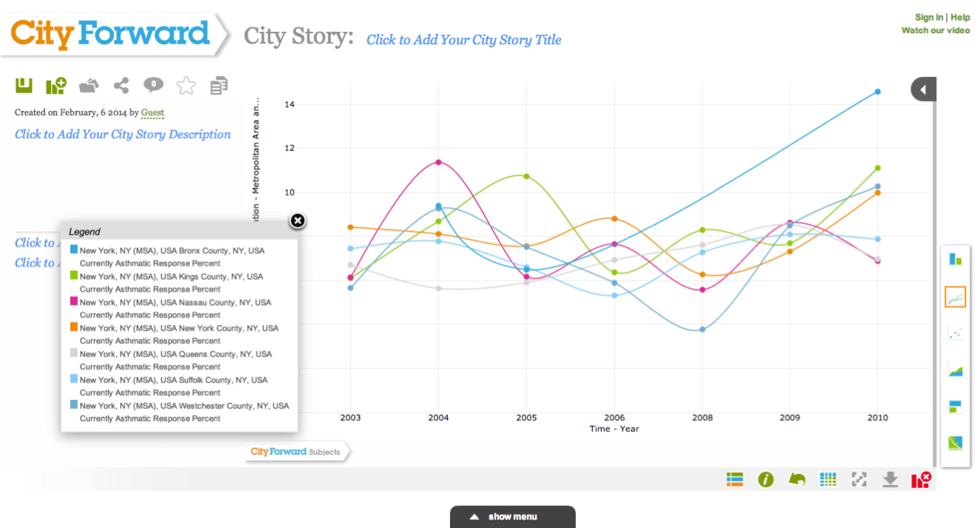This screenshot has height=528, width=980.
Task: Open the data table grid view
Action: (x=828, y=480)
